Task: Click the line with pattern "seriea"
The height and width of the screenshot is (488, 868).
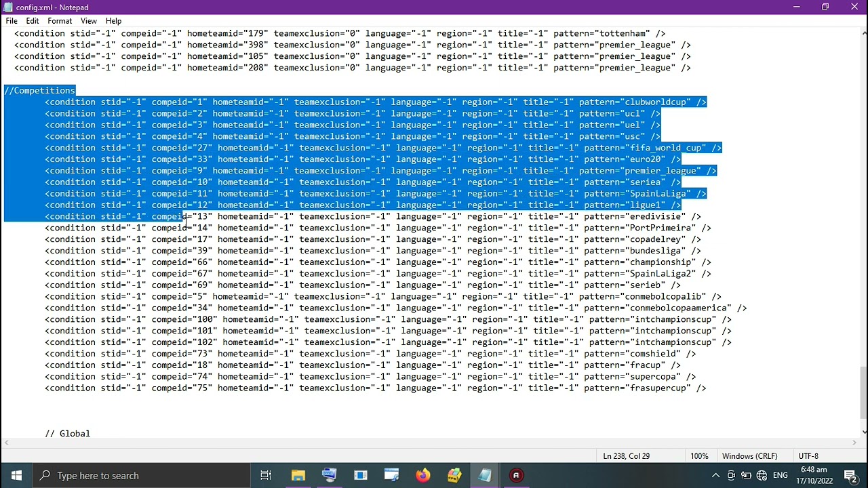Action: tap(363, 182)
